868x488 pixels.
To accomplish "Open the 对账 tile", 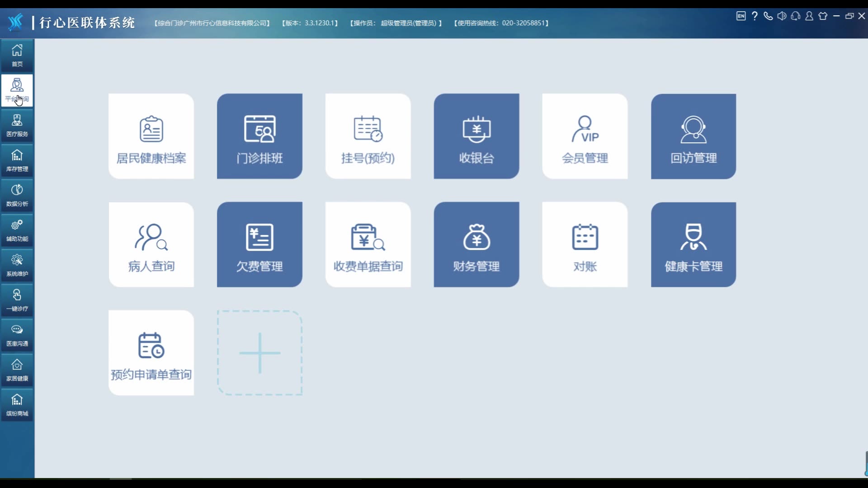I will coord(585,244).
